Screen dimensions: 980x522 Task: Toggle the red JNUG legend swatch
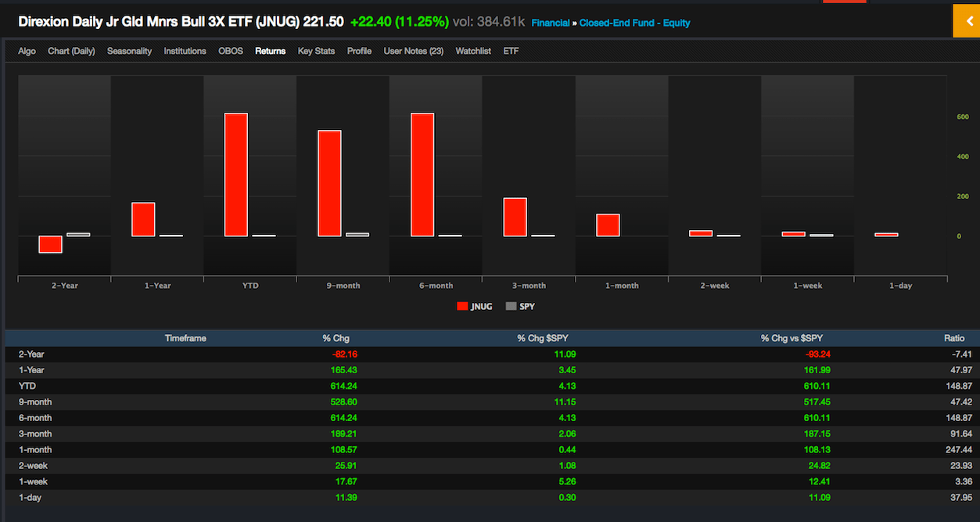[x=461, y=306]
